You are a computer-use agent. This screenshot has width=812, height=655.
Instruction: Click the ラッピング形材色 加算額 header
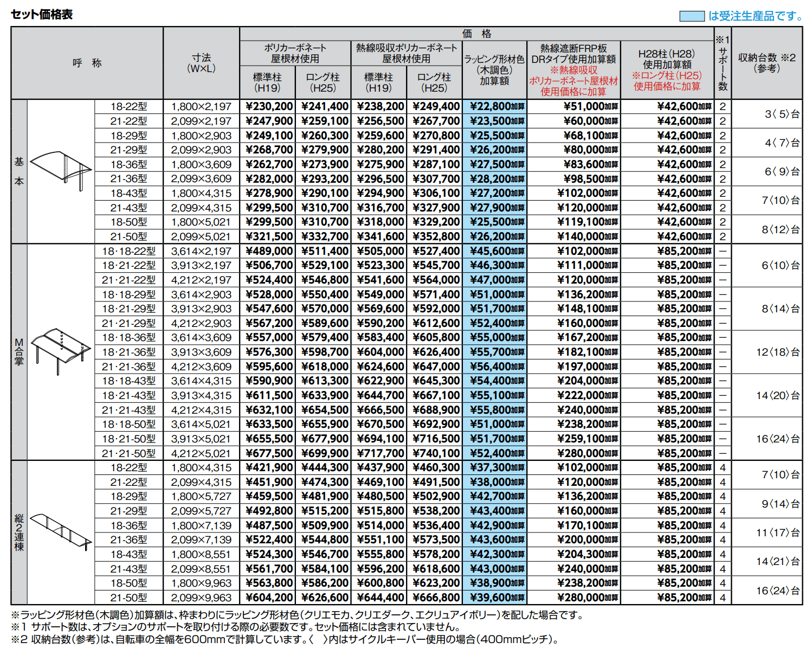(494, 70)
